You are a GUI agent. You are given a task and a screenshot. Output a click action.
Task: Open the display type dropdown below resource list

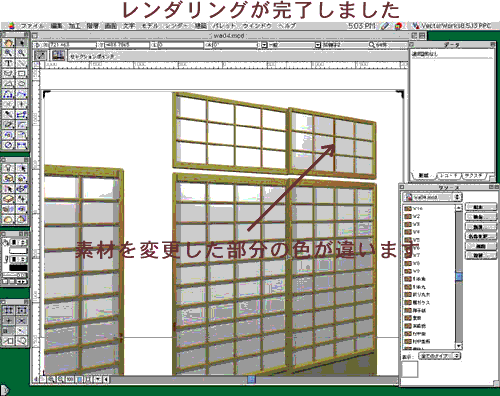(440, 356)
